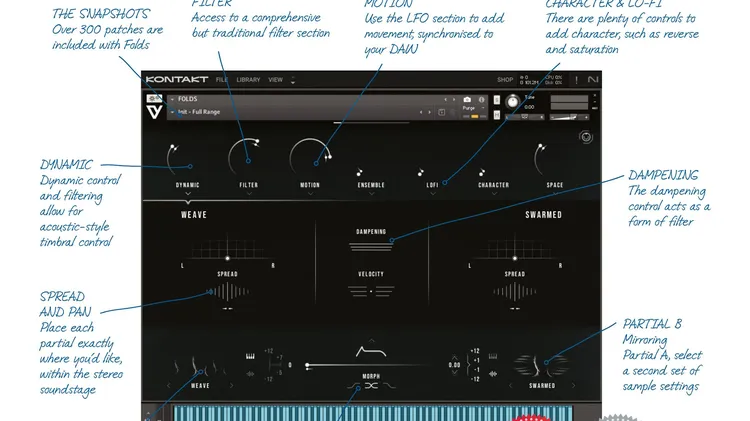The width and height of the screenshot is (750, 421).
Task: Click the Morph slider handle
Action: click(307, 366)
